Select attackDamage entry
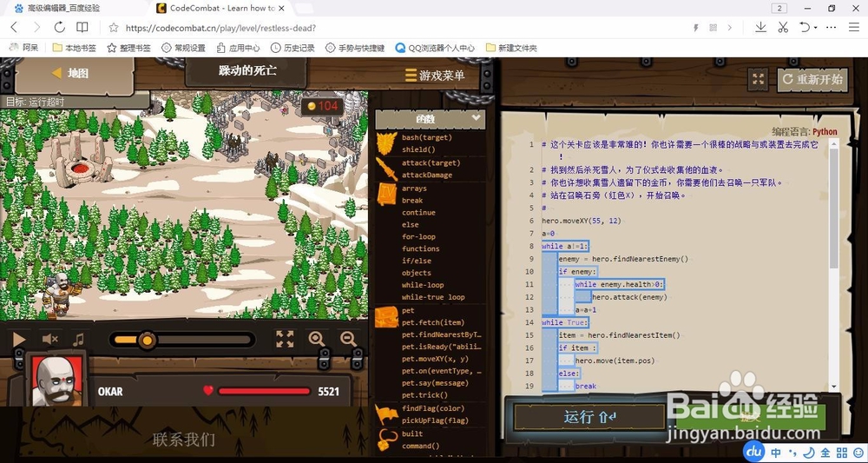Viewport: 868px width, 463px height. pyautogui.click(x=427, y=175)
